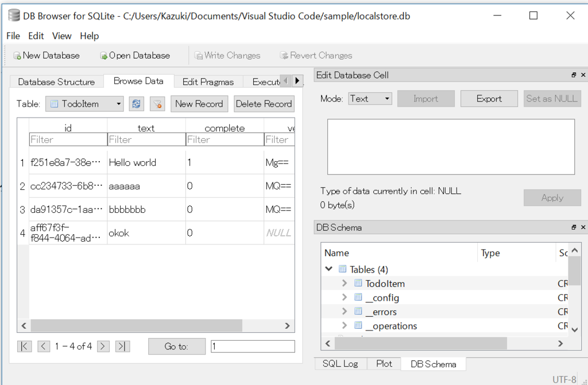This screenshot has width=588, height=385.
Task: Collapse the Tables (4) tree node
Action: [329, 269]
